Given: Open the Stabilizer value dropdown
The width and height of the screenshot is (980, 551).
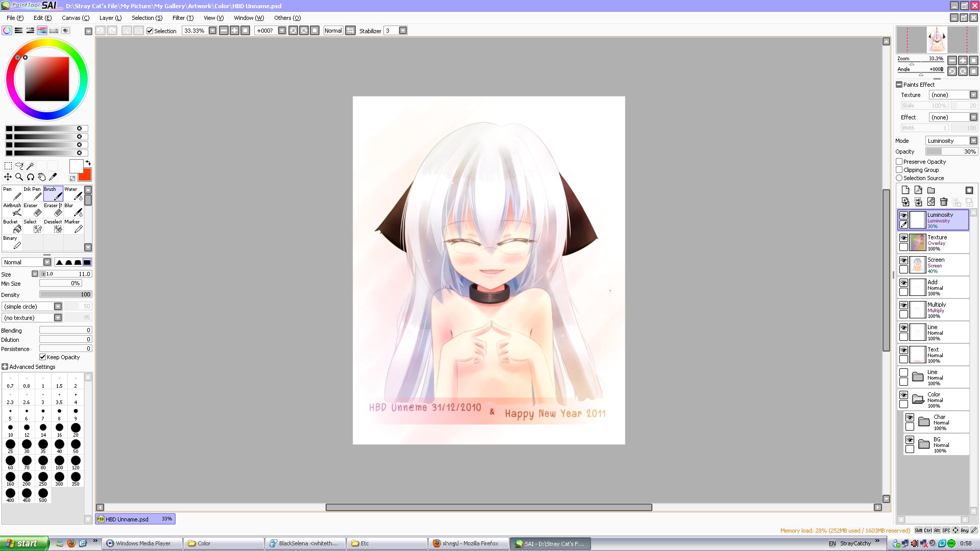Looking at the screenshot, I should tap(403, 31).
